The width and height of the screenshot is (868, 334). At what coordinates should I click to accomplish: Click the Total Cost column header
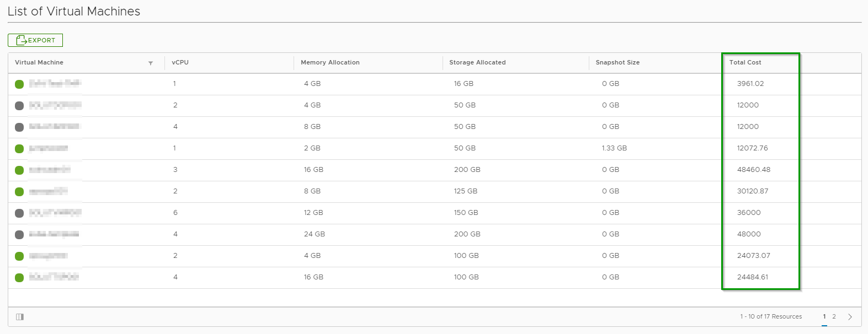click(x=745, y=63)
